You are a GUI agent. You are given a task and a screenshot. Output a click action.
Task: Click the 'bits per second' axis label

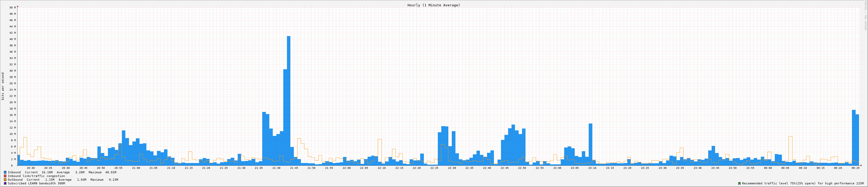click(3, 86)
